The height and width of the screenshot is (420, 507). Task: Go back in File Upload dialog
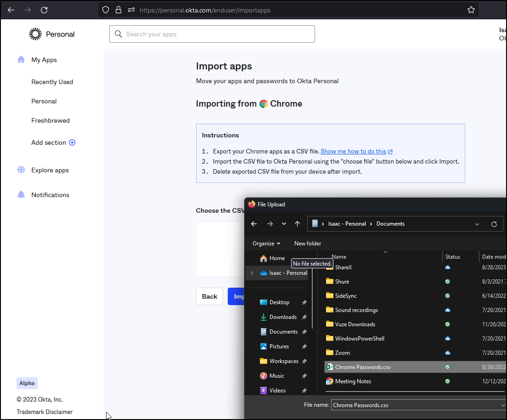[254, 224]
